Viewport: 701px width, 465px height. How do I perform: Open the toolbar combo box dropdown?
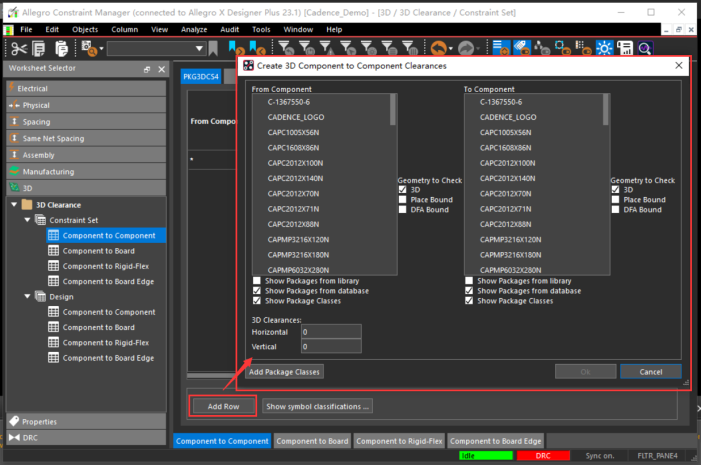pos(199,48)
